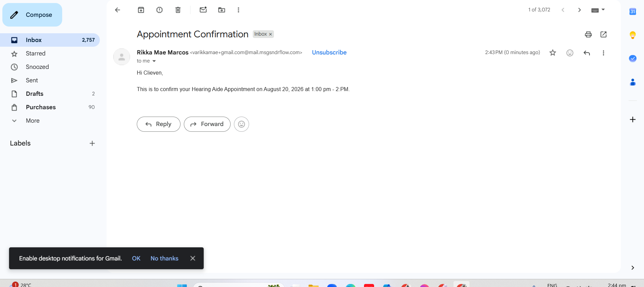Go to the next email
This screenshot has height=287, width=644.
(x=579, y=10)
